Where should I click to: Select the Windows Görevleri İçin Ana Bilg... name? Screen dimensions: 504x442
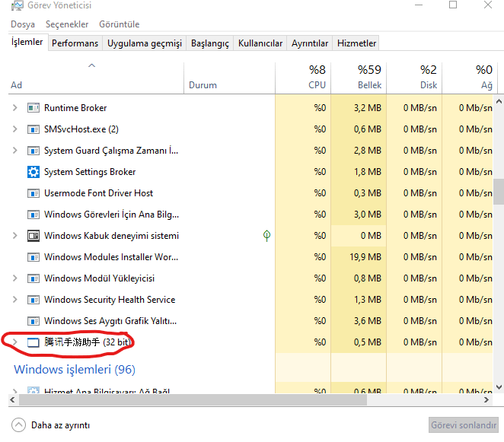[x=112, y=215]
